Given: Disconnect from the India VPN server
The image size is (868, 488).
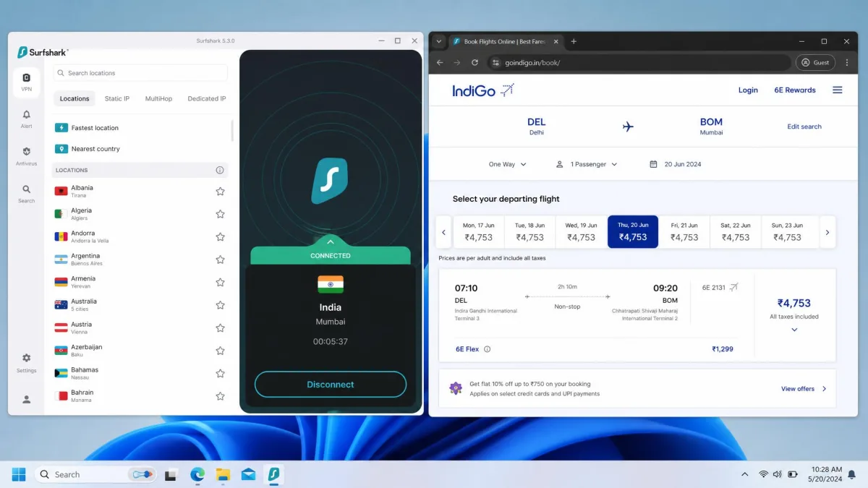Looking at the screenshot, I should pyautogui.click(x=331, y=385).
